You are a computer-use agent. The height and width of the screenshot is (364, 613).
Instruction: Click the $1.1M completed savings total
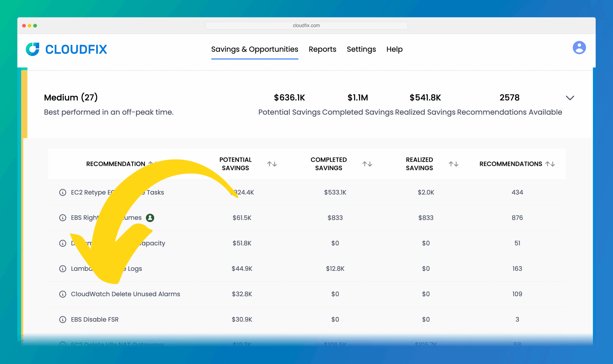(x=358, y=98)
